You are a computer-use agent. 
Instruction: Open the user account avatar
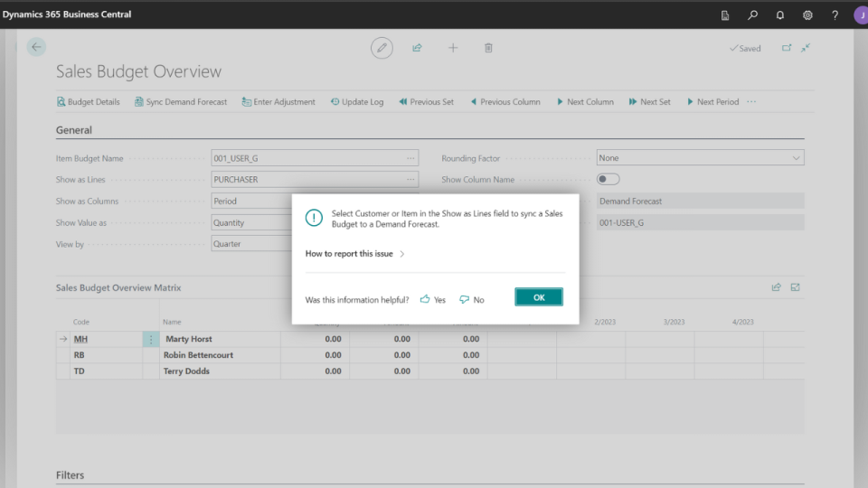(x=861, y=15)
